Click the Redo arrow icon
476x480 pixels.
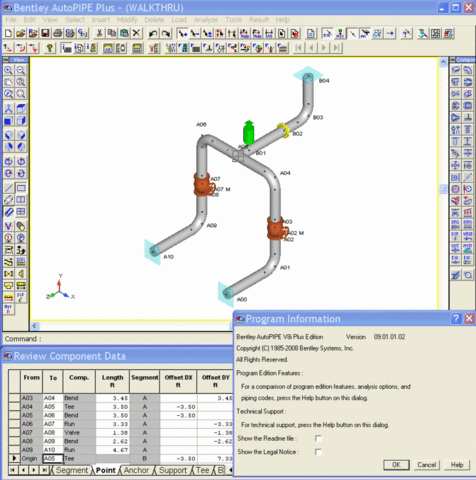(166, 33)
